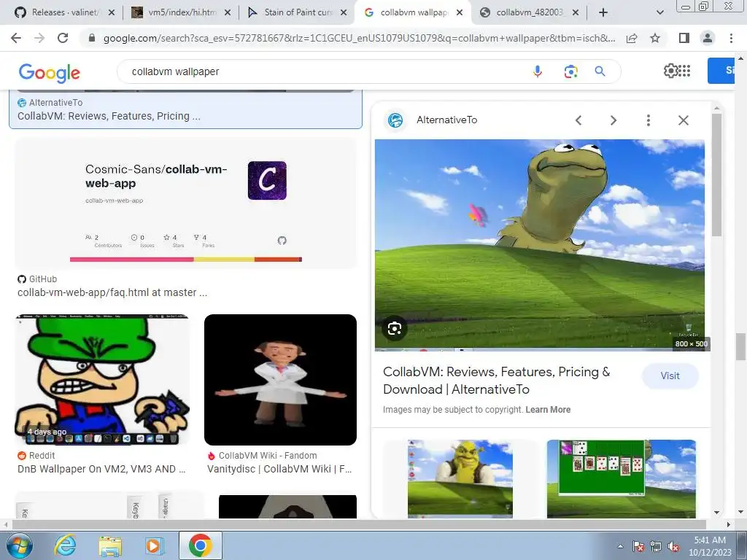Viewport: 747px width, 560px height.
Task: Click the blue Sign in button
Action: pyautogui.click(x=721, y=71)
